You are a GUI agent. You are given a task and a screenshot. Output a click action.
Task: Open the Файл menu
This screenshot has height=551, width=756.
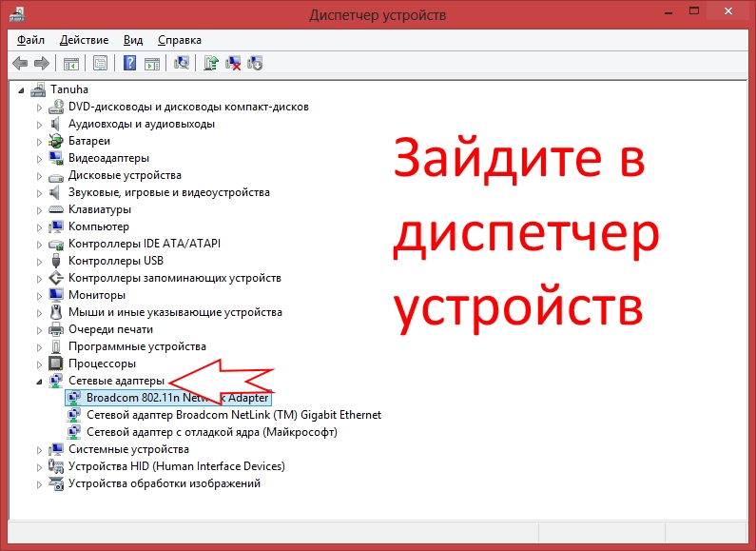coord(30,40)
